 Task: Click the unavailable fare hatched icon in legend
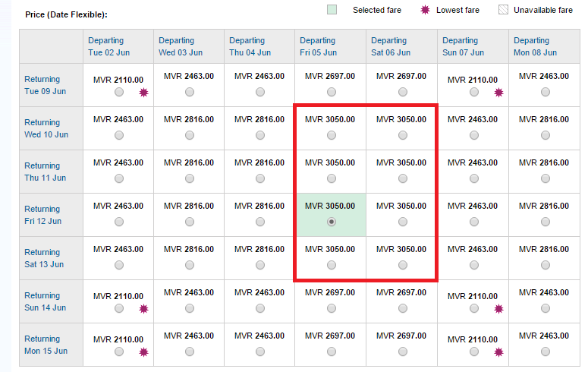[503, 10]
